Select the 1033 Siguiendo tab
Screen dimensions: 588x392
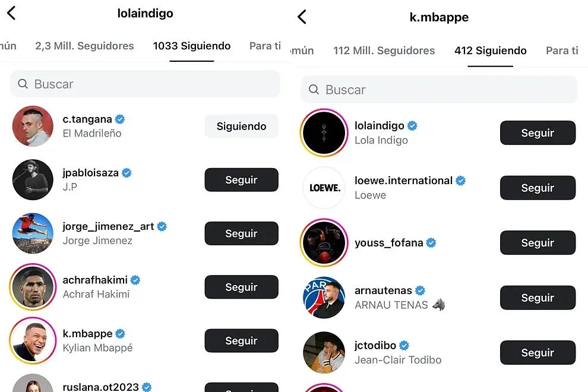[x=191, y=46]
